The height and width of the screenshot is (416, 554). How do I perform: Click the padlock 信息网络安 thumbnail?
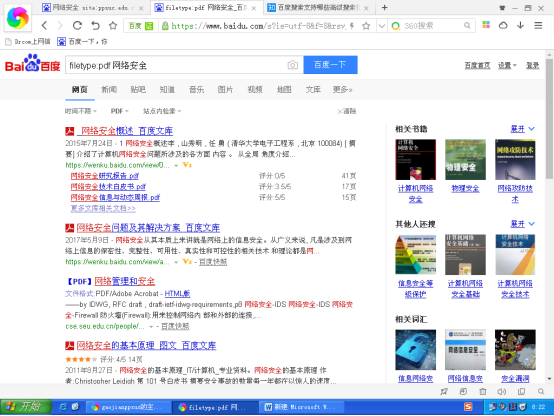point(416,350)
